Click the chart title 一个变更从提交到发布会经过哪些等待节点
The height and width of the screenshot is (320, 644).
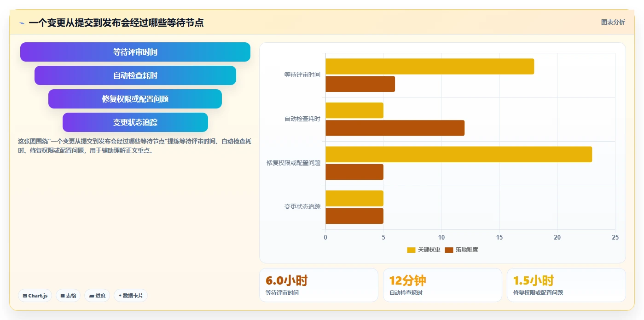(x=116, y=23)
